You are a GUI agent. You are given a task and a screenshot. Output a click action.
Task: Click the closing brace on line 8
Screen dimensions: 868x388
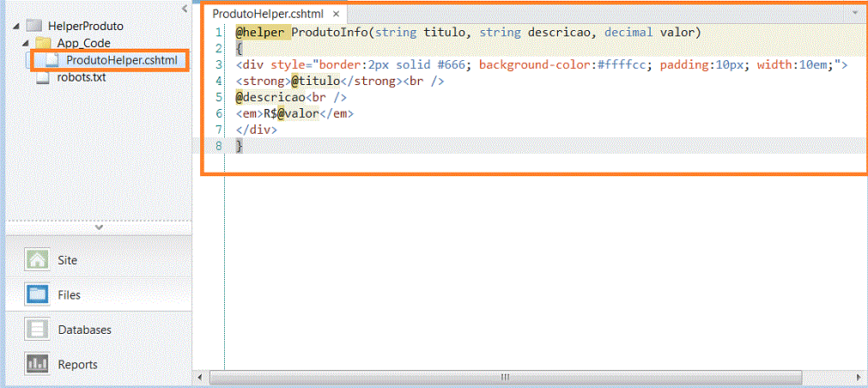(x=240, y=146)
